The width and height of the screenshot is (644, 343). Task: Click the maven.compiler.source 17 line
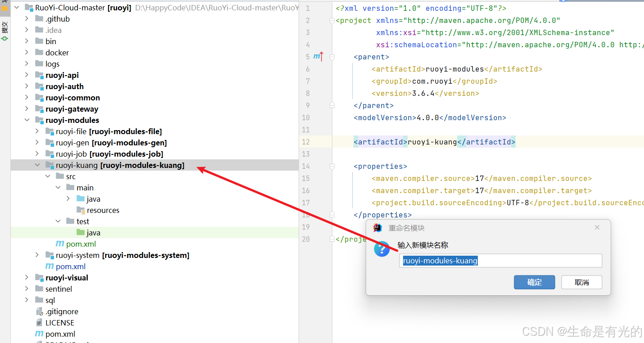[x=481, y=178]
